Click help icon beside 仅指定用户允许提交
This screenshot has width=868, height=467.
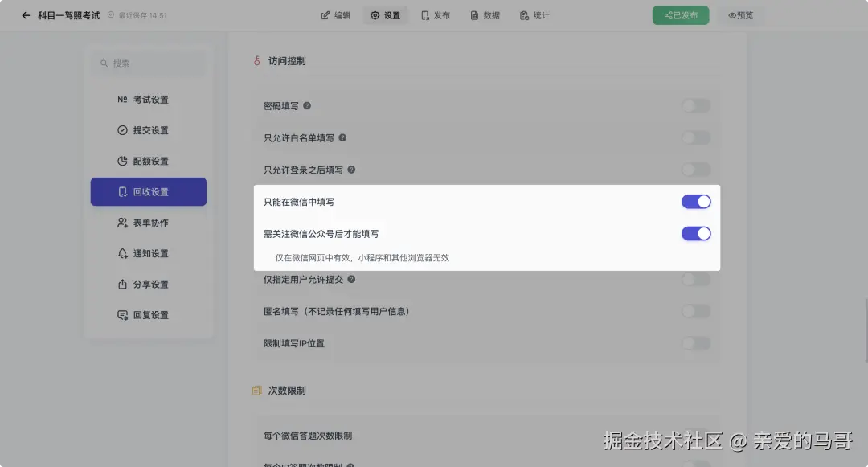click(351, 280)
